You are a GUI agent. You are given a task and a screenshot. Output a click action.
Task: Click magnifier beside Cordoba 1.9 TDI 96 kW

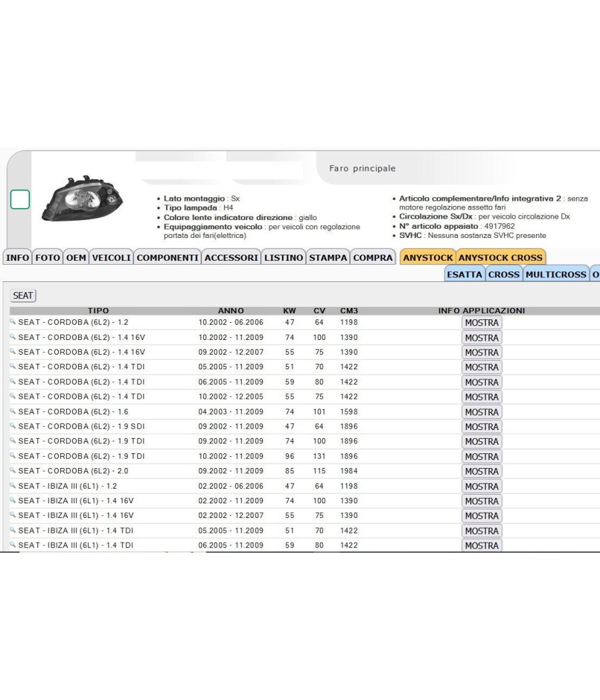13,455
